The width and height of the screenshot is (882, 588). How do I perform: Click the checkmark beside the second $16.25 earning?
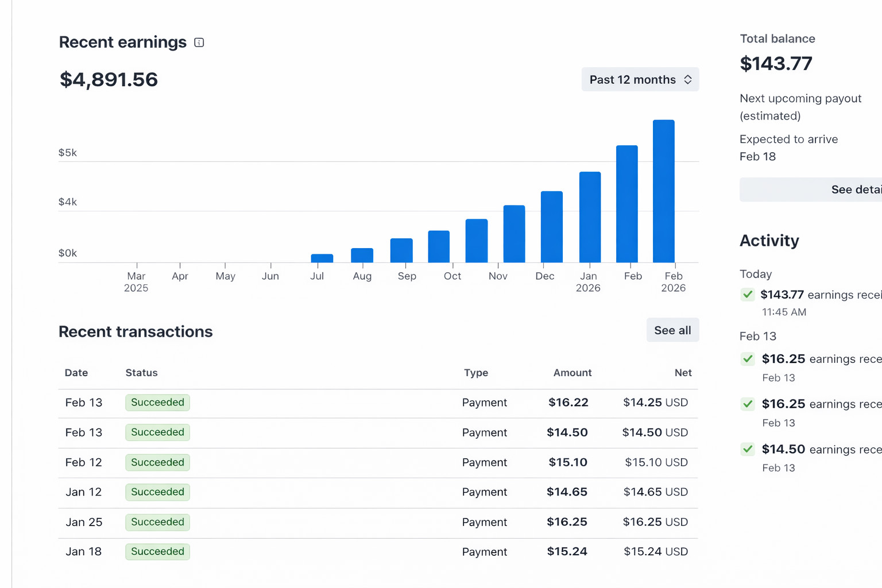747,404
